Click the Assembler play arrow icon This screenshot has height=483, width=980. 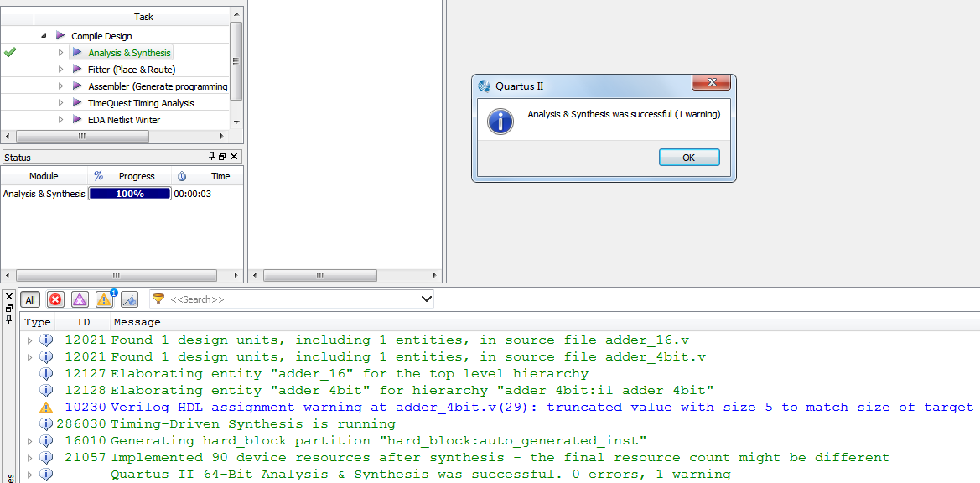[77, 86]
